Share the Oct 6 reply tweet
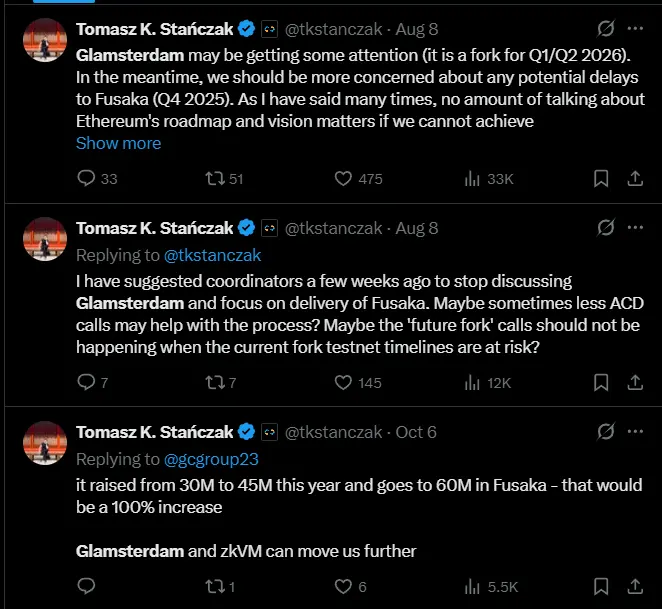Viewport: 662px width, 609px height. click(x=634, y=586)
